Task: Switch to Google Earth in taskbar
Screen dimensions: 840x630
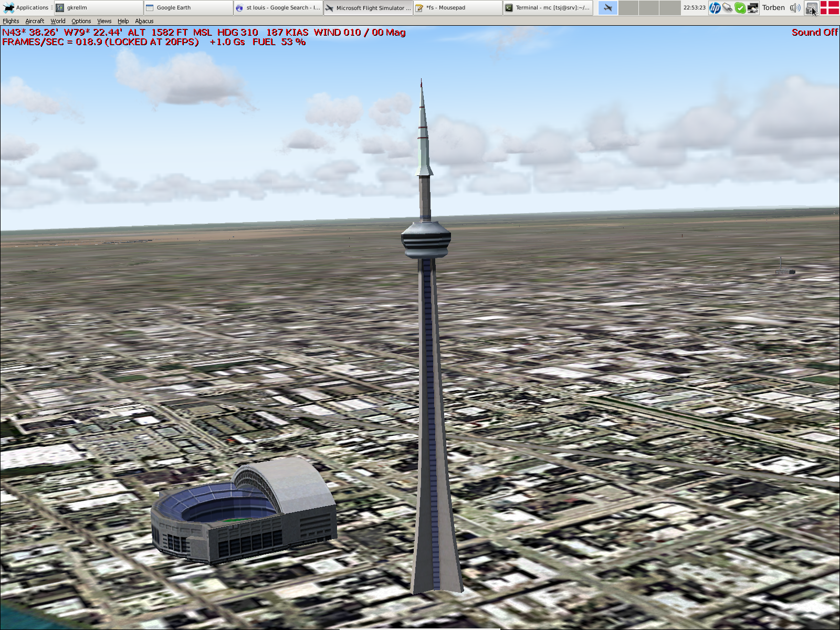Action: [188, 7]
